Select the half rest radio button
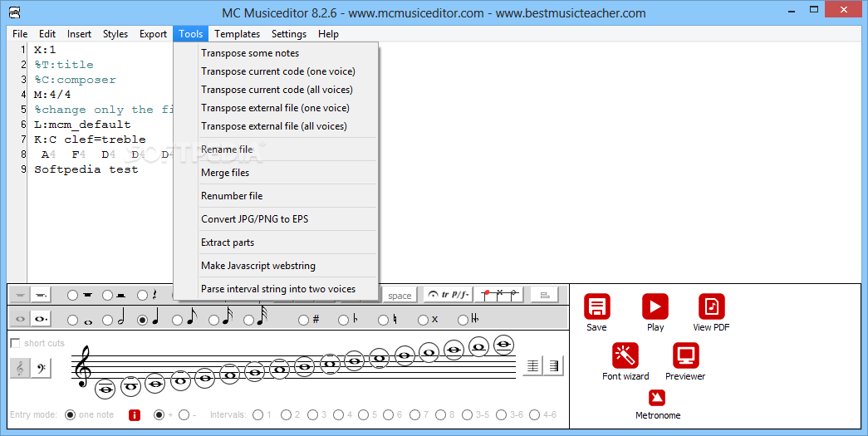Screen dimensions: 868x436 [107, 296]
